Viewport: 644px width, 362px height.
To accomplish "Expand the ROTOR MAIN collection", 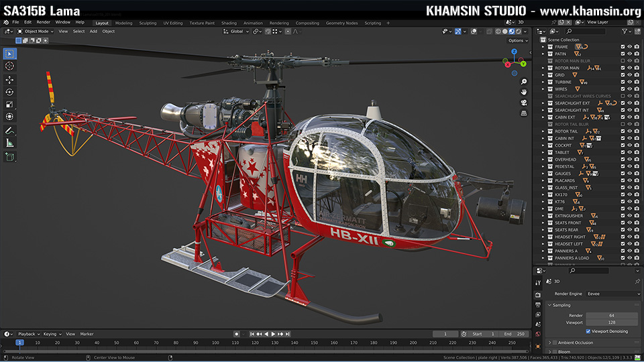I will point(543,68).
